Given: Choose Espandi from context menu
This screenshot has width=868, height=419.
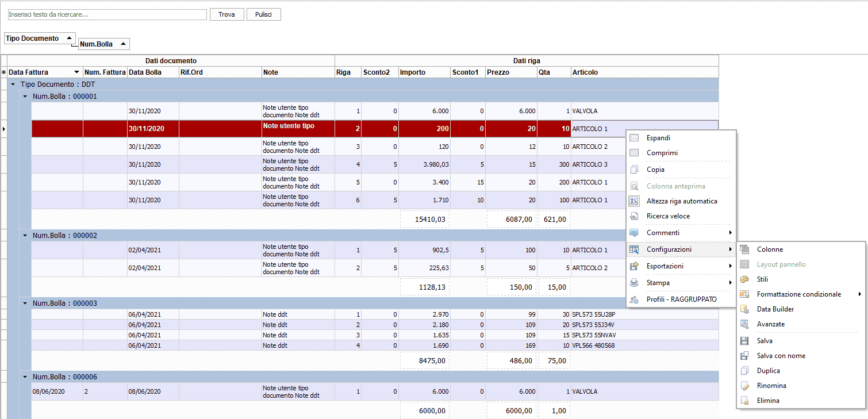Looking at the screenshot, I should click(x=680, y=138).
